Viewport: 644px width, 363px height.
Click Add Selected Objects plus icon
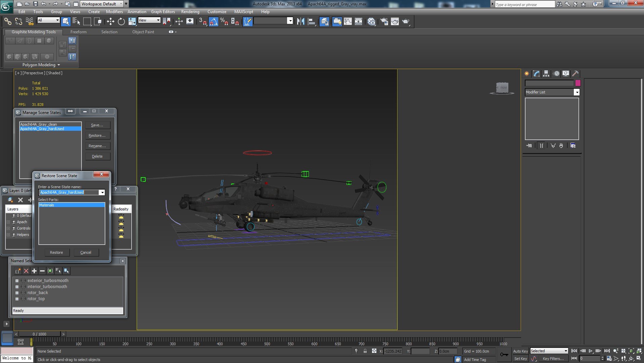pyautogui.click(x=34, y=271)
